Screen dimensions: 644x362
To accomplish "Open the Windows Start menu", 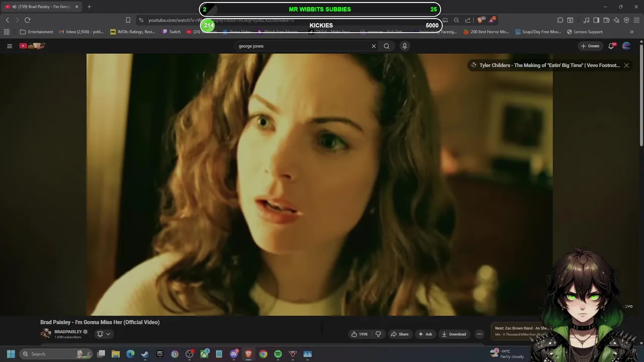I will pos(11,354).
